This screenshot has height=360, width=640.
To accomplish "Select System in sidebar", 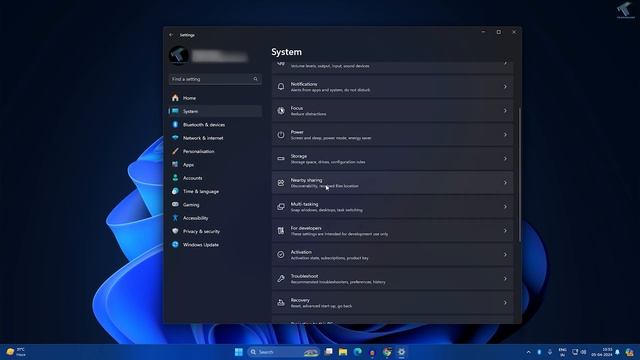I will (215, 111).
